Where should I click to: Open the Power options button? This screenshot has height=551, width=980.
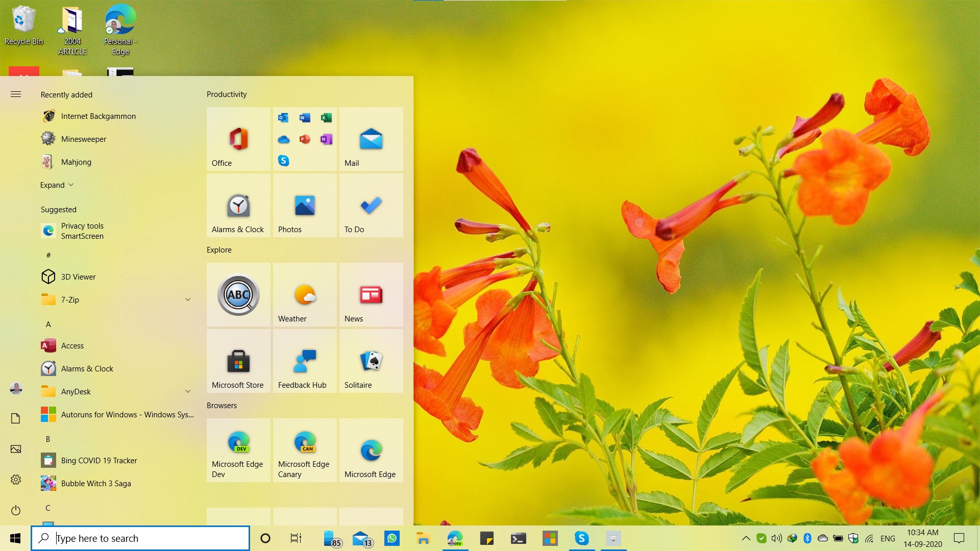pyautogui.click(x=16, y=510)
